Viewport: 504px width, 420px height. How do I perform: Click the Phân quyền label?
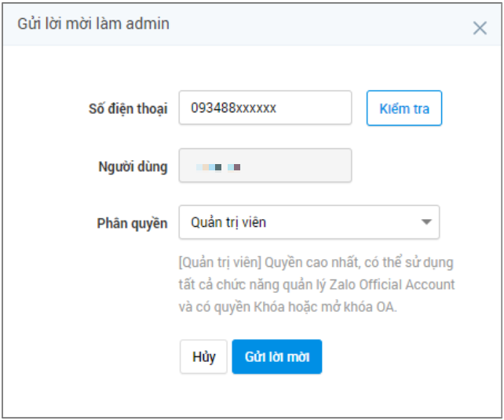133,223
